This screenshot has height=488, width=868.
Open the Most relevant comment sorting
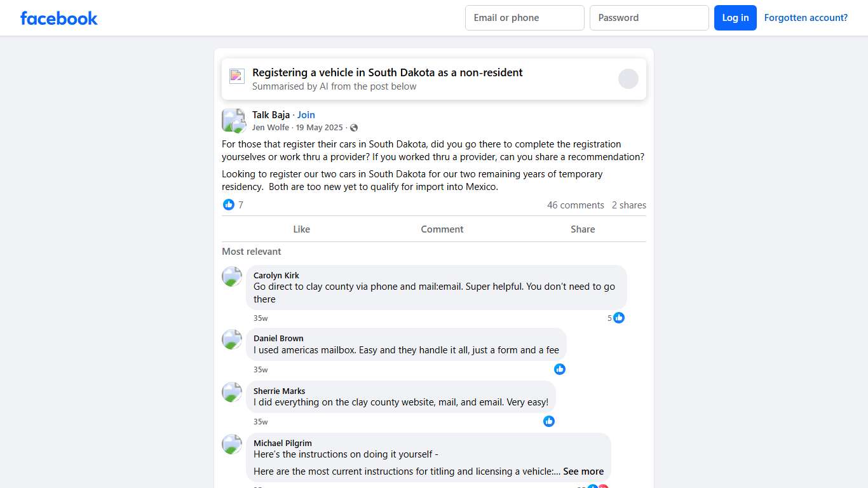pos(252,252)
